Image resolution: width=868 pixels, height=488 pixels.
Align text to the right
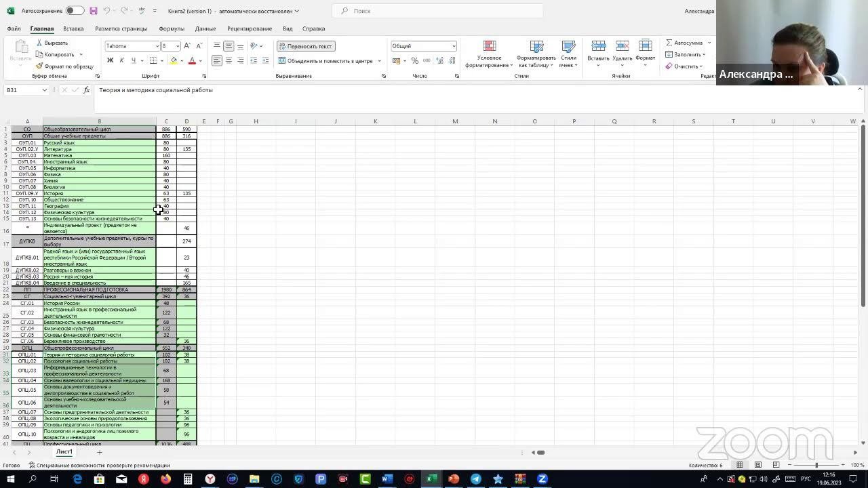[x=240, y=60]
